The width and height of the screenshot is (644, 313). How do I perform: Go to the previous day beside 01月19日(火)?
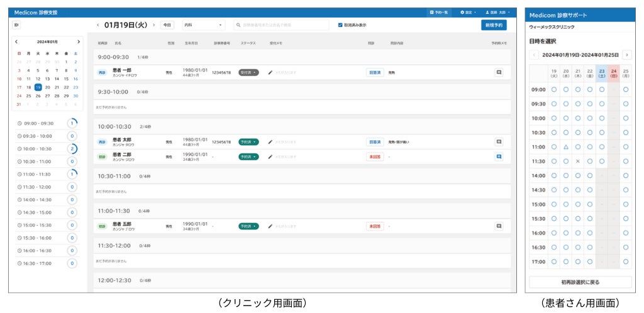click(x=97, y=25)
